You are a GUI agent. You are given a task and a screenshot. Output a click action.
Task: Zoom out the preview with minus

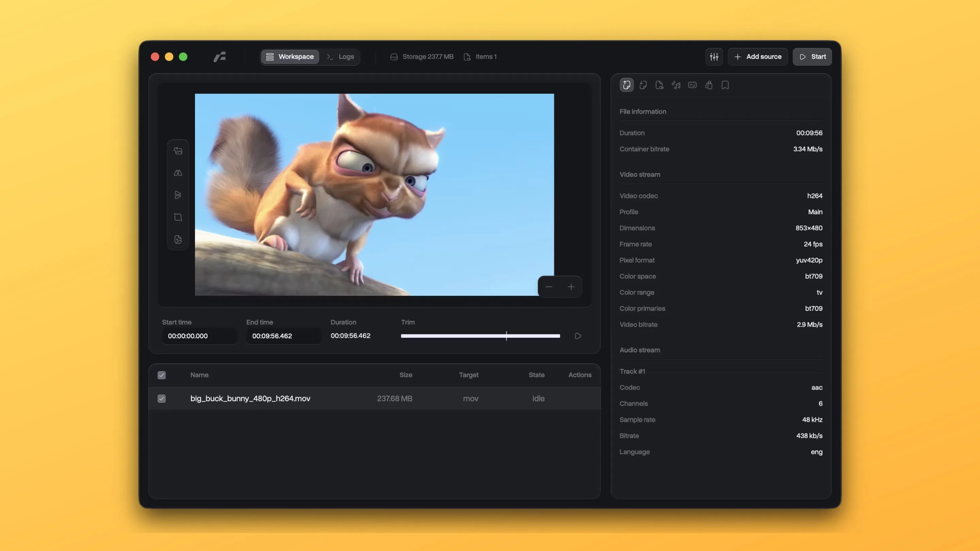point(549,287)
